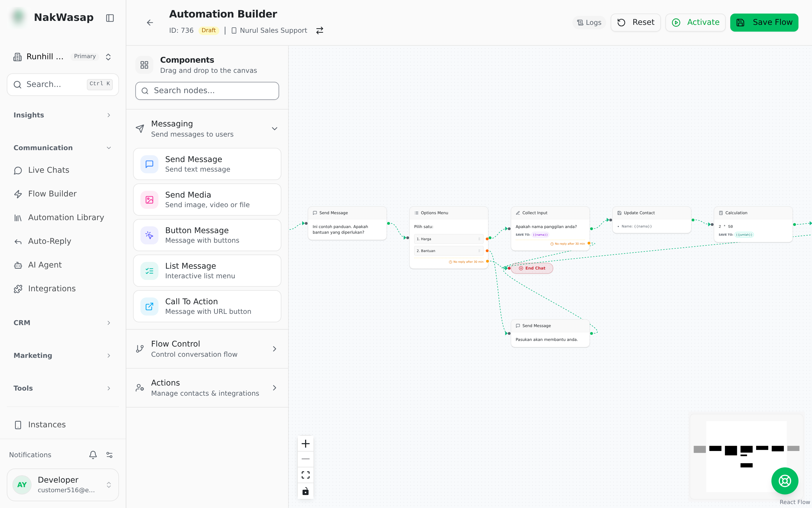812x508 pixels.
Task: Click the Activate button
Action: tap(695, 23)
